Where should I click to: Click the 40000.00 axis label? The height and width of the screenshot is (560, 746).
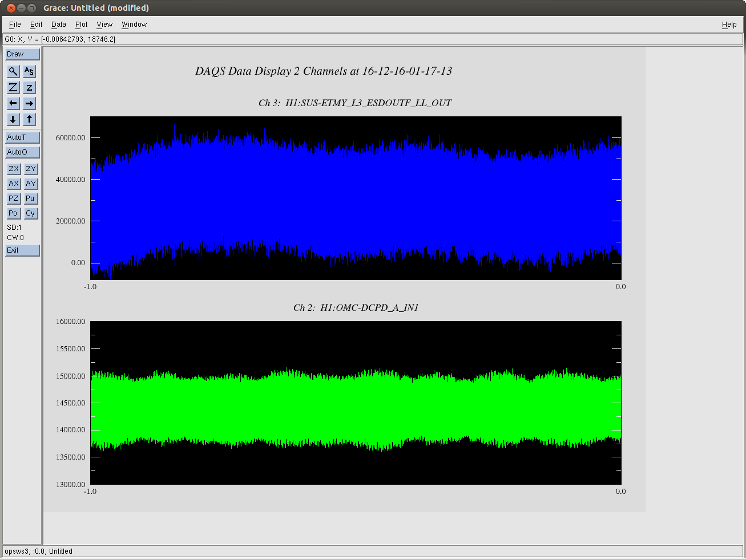click(x=70, y=180)
